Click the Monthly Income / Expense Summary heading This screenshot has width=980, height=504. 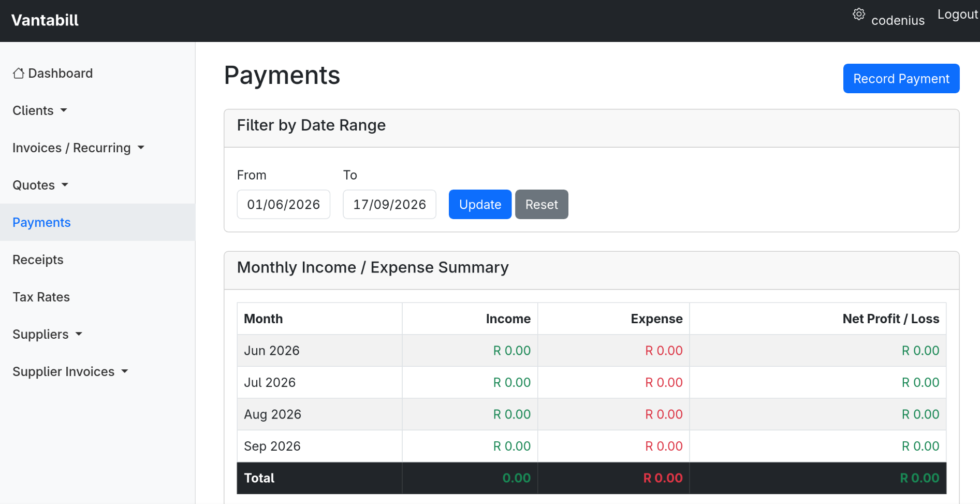coord(373,267)
